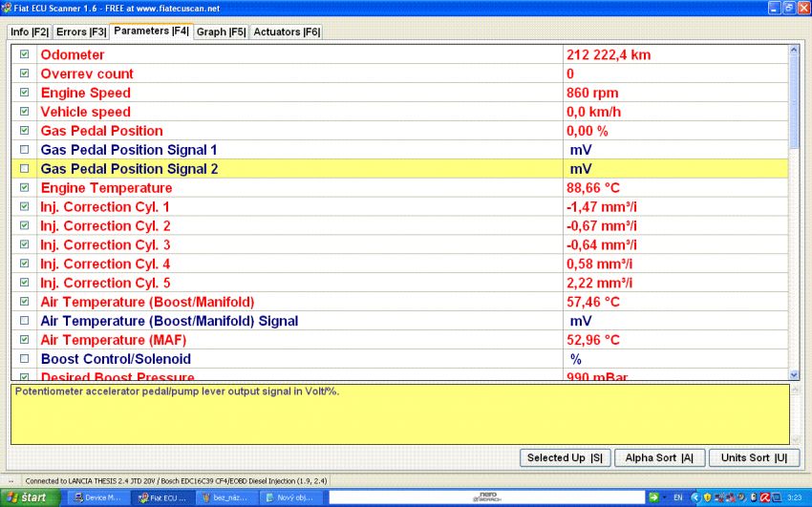
Task: Click the EN language indicator
Action: click(678, 497)
